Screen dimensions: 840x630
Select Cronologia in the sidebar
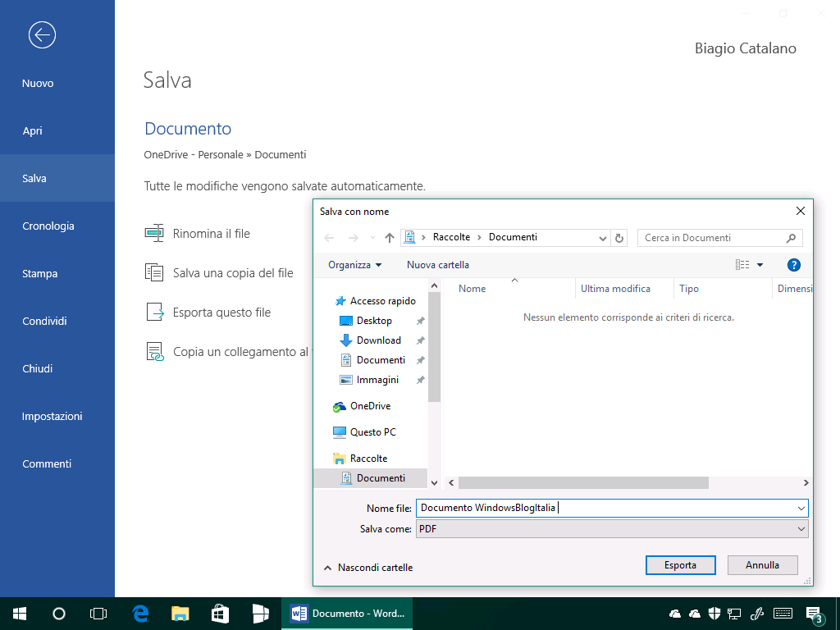pos(57,226)
